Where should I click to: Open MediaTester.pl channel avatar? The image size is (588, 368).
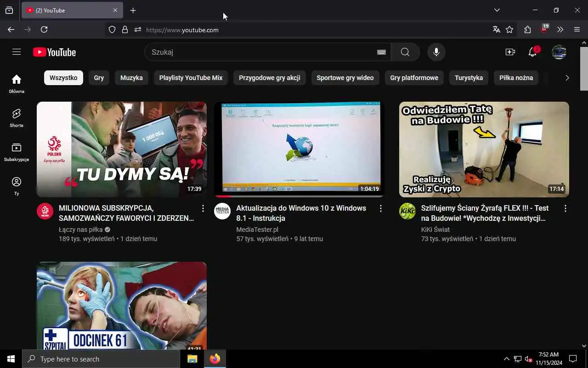coord(222,211)
